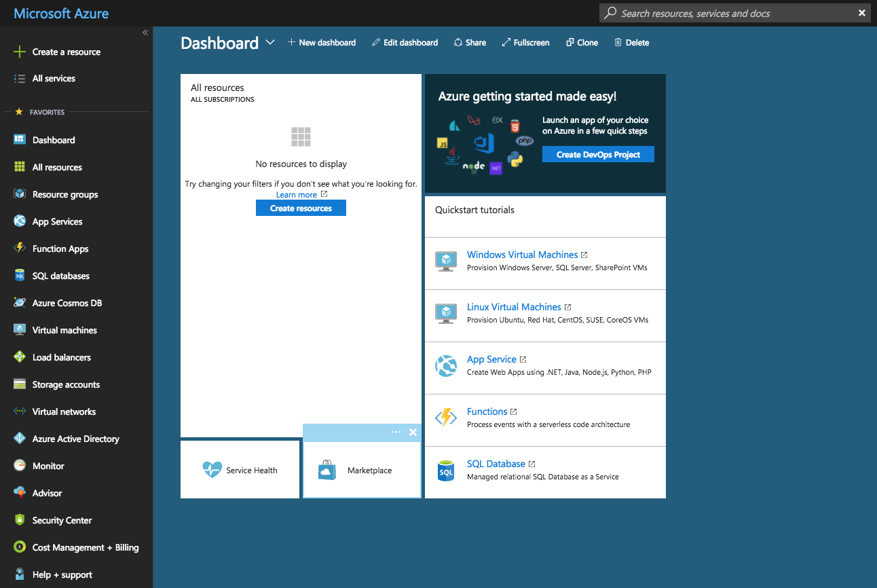Viewport: 877px width, 588px height.
Task: Click the Create resources button
Action: click(x=301, y=208)
